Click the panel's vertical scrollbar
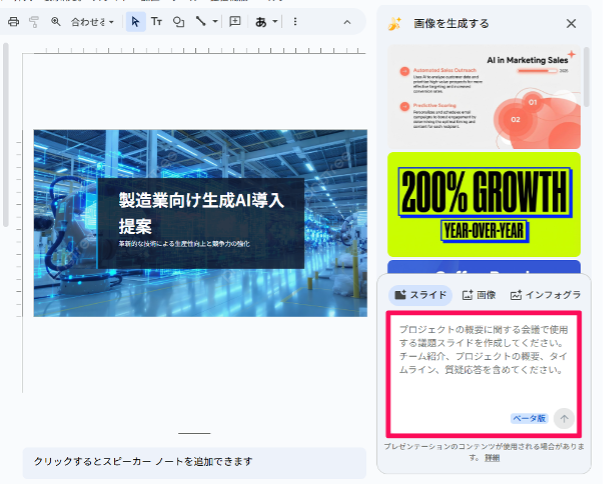604x484 pixels. point(586,77)
